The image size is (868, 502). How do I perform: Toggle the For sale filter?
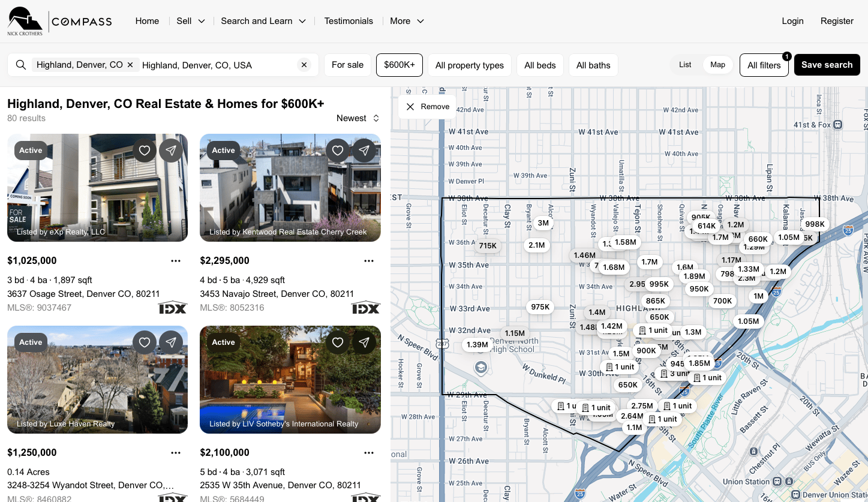click(347, 65)
